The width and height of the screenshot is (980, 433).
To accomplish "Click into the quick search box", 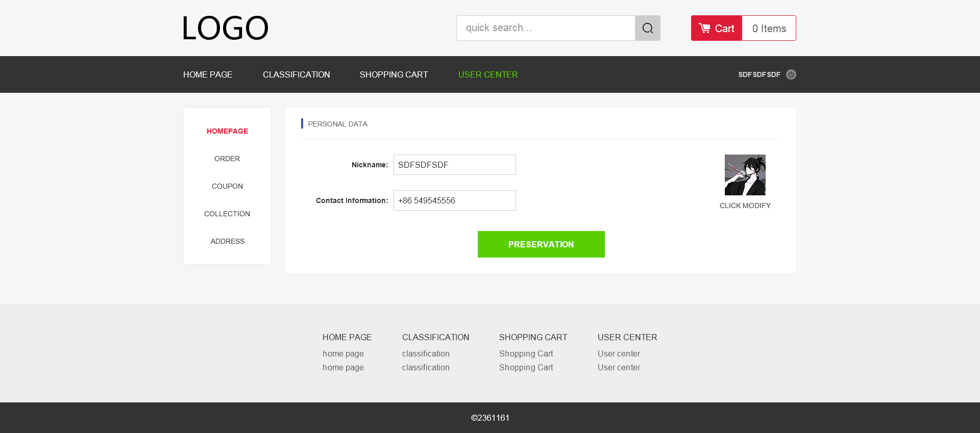I will click(x=545, y=28).
